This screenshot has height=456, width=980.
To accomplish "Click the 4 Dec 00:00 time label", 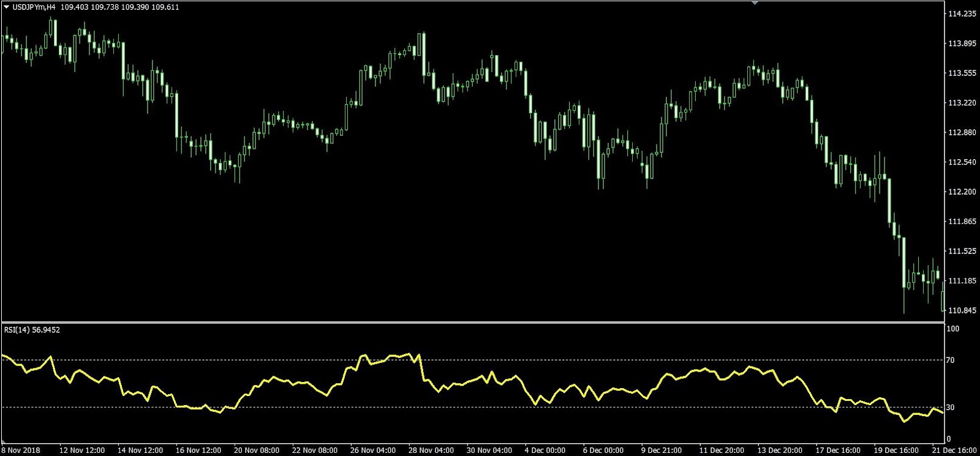I will click(545, 450).
